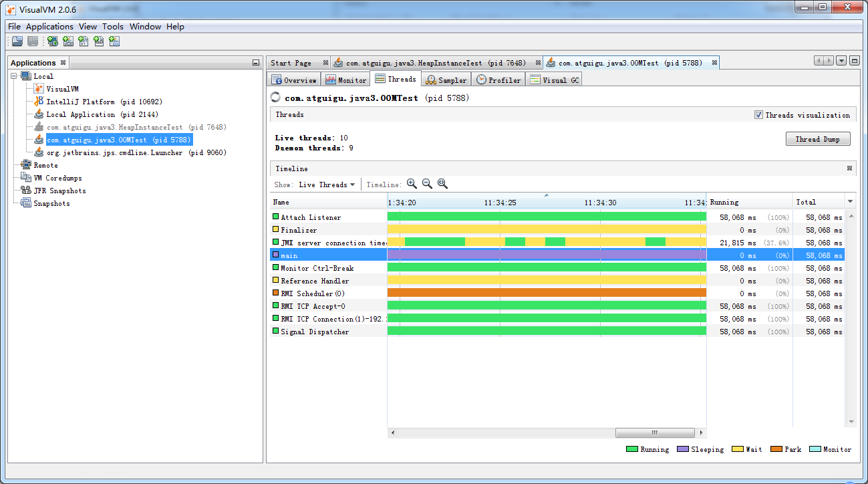Click the last add-snapshot toolbar icon
Viewport: 868px width, 484px height.
tap(114, 41)
